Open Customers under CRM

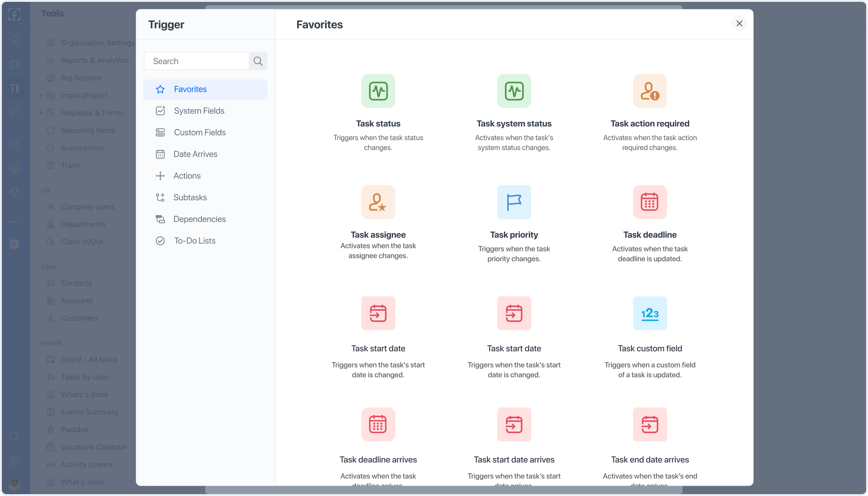coord(72,318)
